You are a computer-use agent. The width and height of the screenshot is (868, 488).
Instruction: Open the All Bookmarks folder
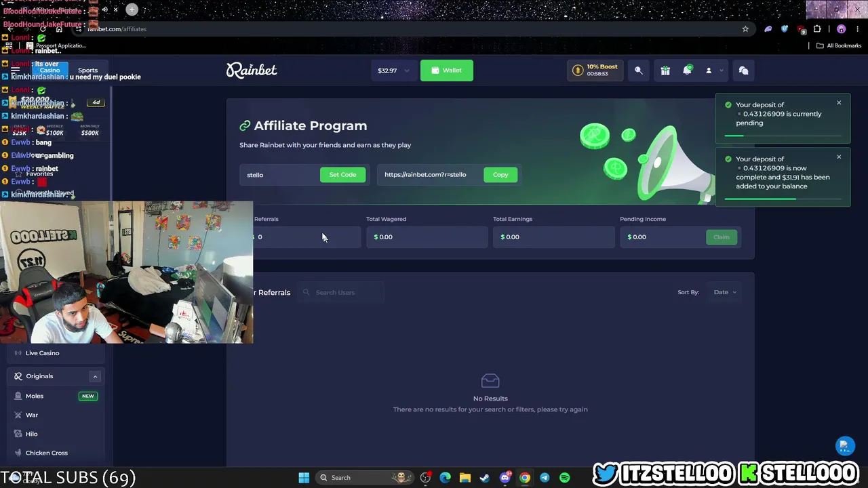click(x=838, y=45)
